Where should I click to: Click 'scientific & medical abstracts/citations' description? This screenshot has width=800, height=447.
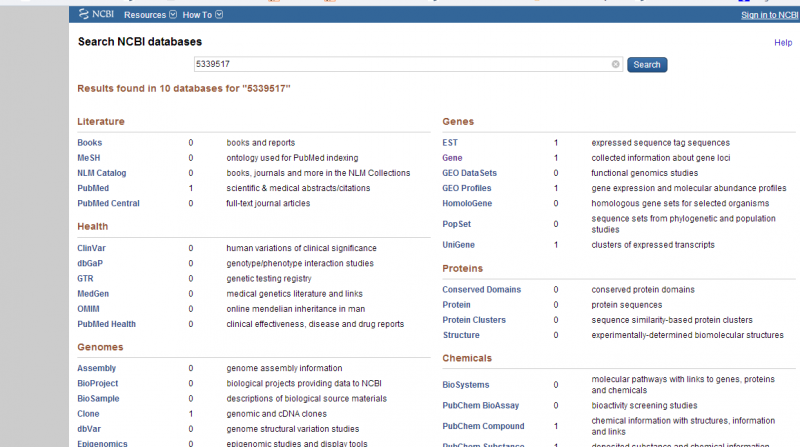(298, 188)
